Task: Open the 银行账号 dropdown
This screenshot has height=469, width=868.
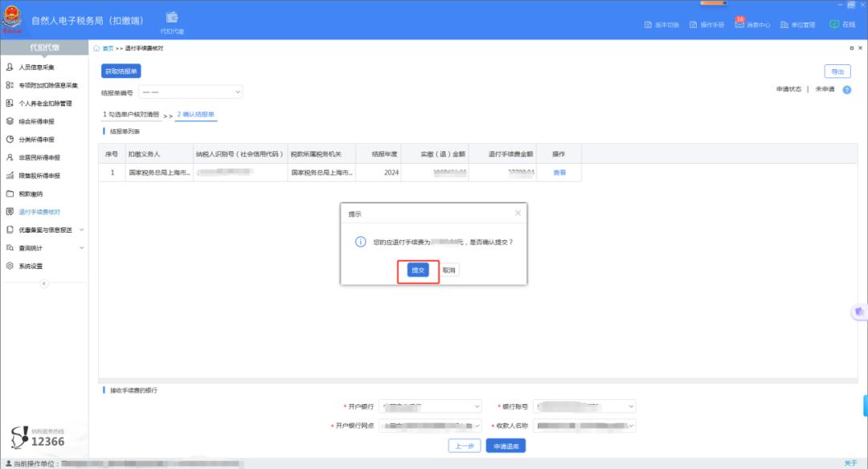Action: pos(585,406)
